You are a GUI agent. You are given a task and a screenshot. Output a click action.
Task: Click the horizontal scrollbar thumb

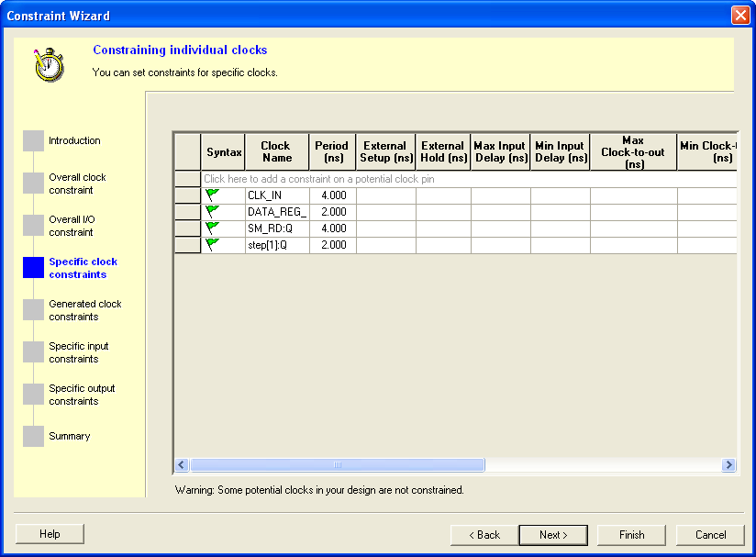[x=338, y=465]
